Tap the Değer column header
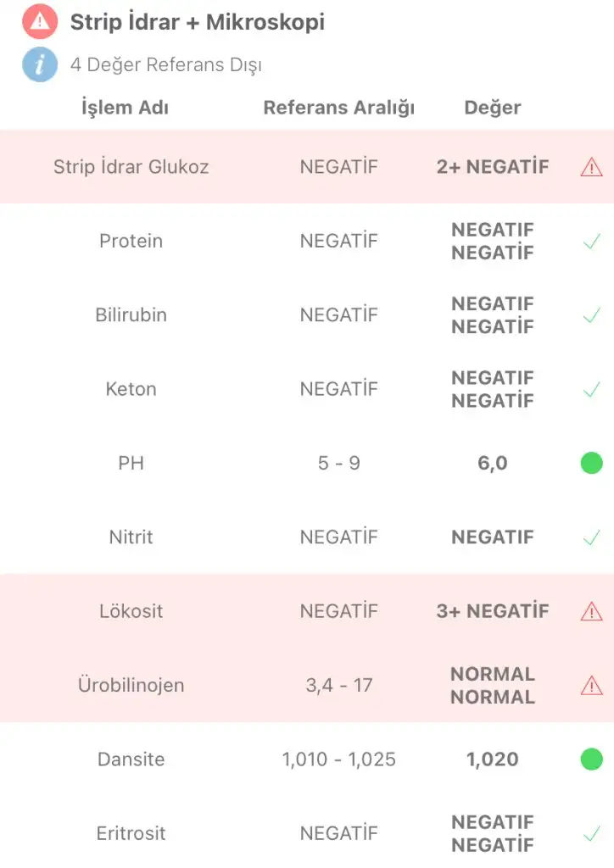Screen dimensions: 614x868 pyautogui.click(x=492, y=108)
